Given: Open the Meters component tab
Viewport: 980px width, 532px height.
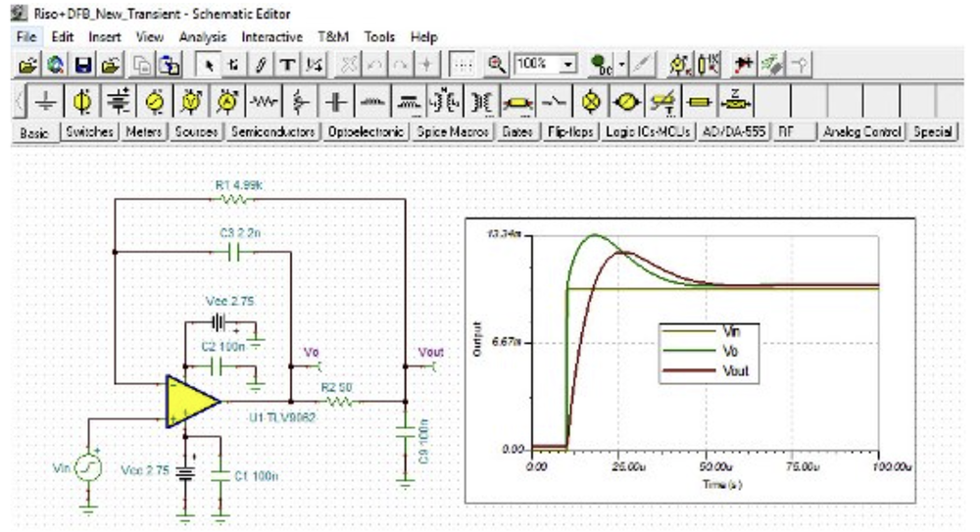Looking at the screenshot, I should tap(144, 132).
